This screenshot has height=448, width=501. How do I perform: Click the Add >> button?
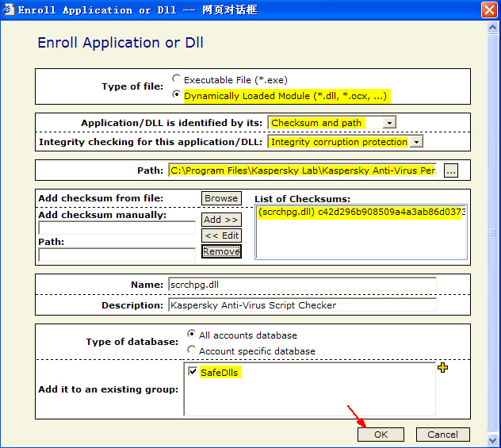pos(221,220)
